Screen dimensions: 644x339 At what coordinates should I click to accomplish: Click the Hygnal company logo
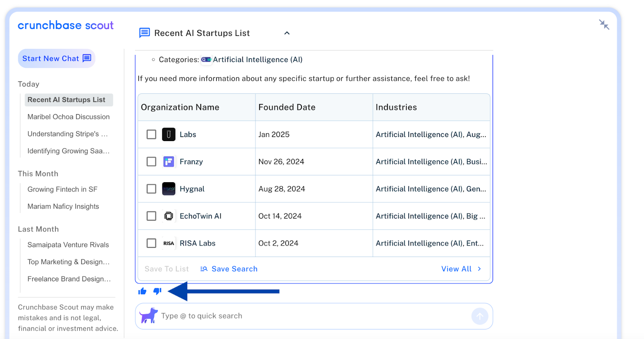169,189
